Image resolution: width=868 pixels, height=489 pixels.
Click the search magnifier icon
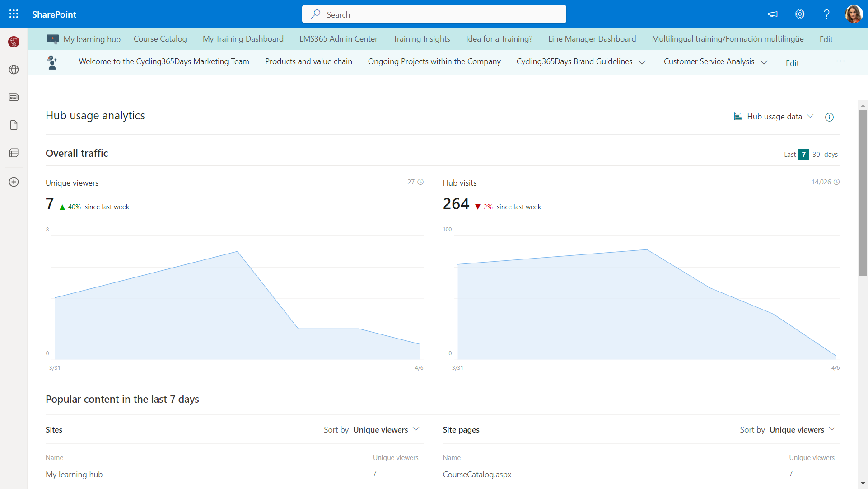tap(316, 14)
